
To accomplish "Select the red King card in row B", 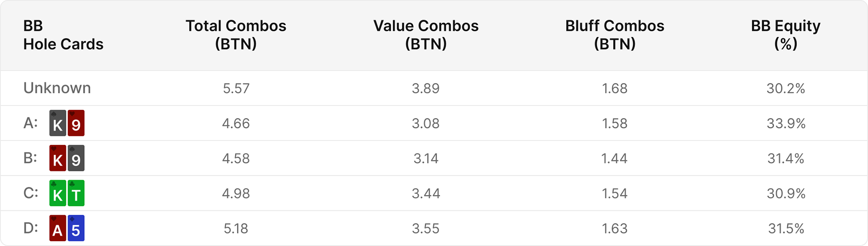I will [x=58, y=158].
